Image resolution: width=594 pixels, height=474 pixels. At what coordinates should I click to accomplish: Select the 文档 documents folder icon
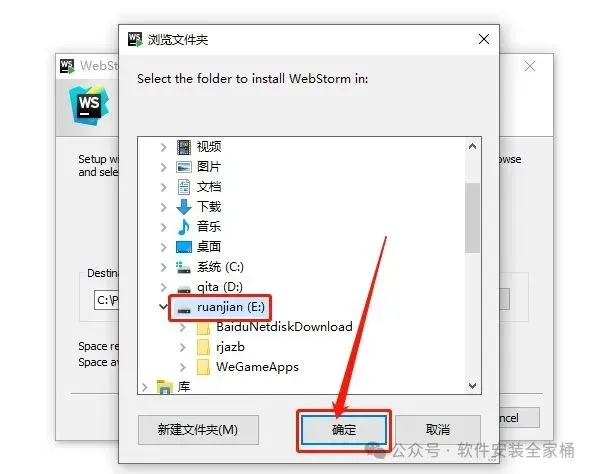[184, 187]
